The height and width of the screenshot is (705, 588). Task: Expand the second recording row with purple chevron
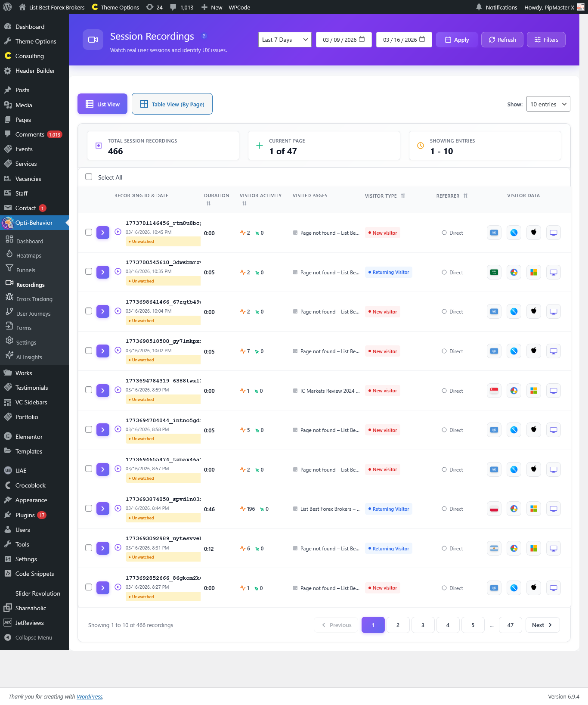click(103, 272)
